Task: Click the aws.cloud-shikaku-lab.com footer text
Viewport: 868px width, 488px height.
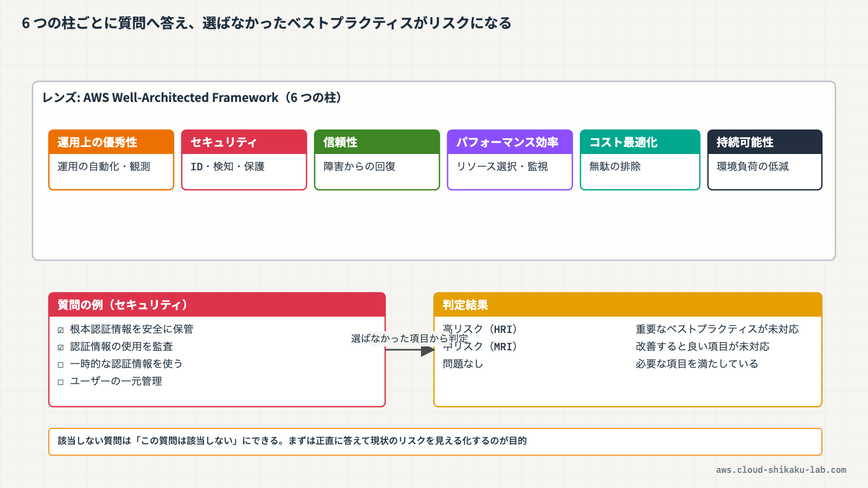Action: click(781, 470)
